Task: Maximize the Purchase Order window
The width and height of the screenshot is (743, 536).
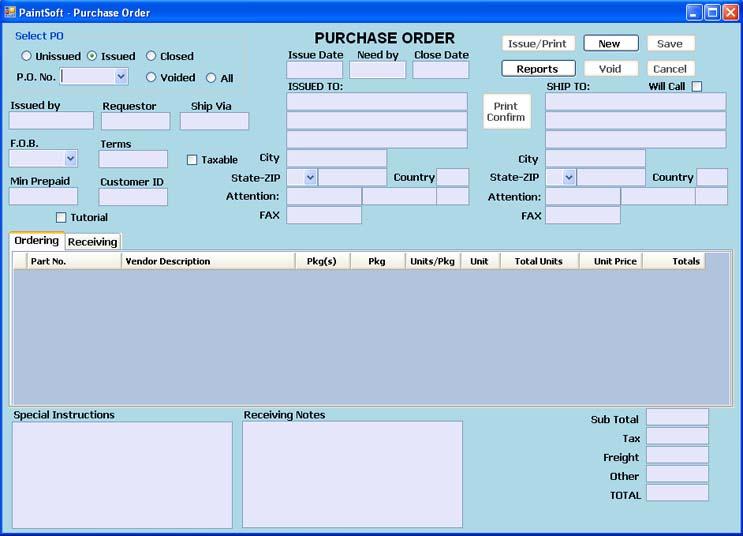Action: [x=712, y=12]
